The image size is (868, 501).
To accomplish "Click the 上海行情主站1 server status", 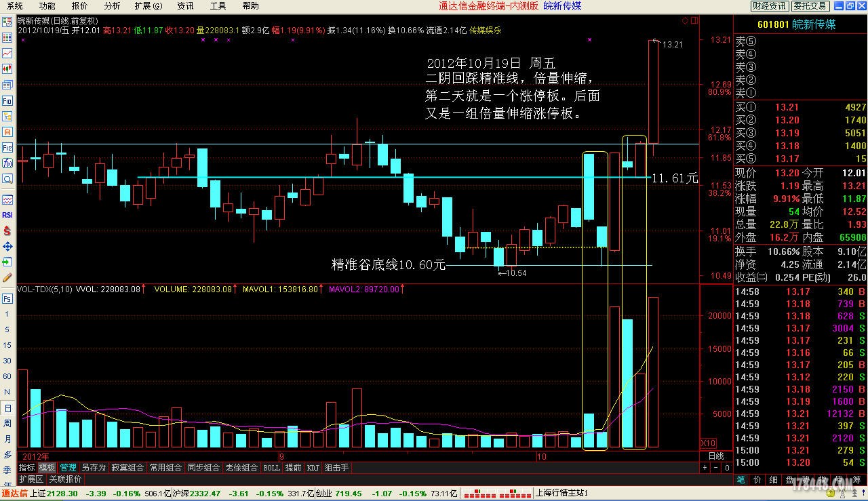I will (x=562, y=494).
